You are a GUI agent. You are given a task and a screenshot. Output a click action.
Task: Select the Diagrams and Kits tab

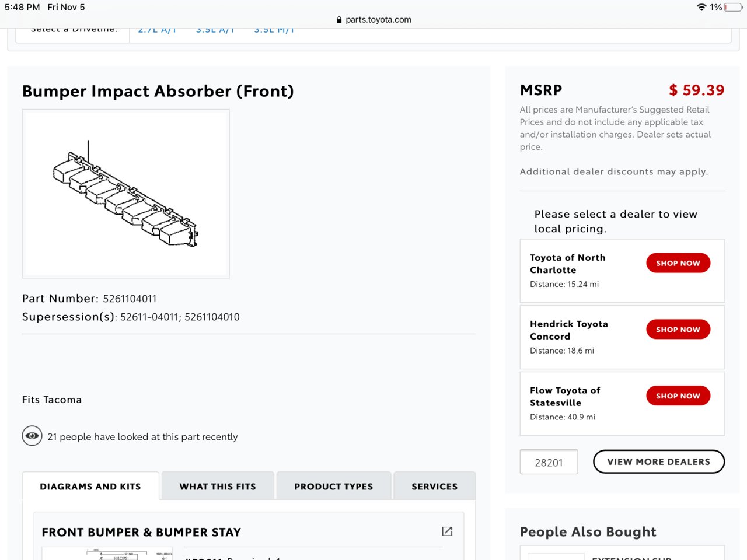pyautogui.click(x=90, y=487)
